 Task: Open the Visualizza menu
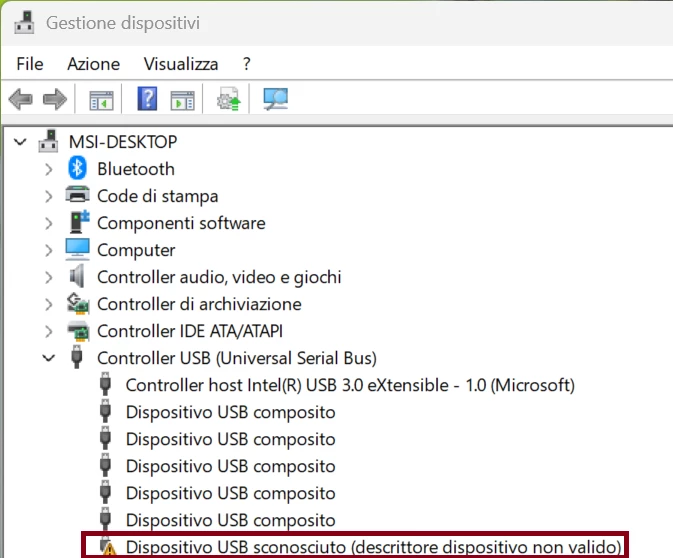coord(181,64)
